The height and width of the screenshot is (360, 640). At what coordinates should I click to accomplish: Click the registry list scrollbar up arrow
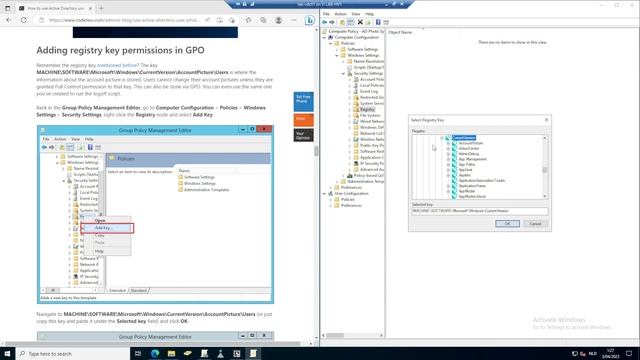pos(544,138)
